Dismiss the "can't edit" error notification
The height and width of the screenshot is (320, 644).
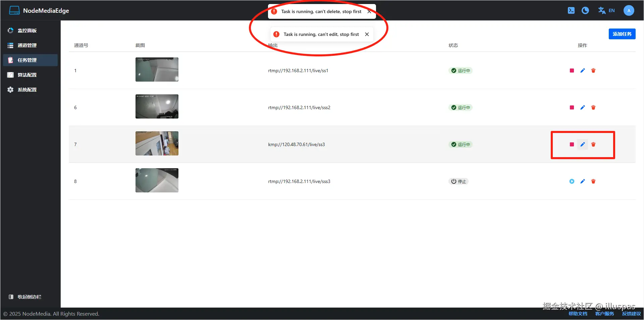click(367, 34)
